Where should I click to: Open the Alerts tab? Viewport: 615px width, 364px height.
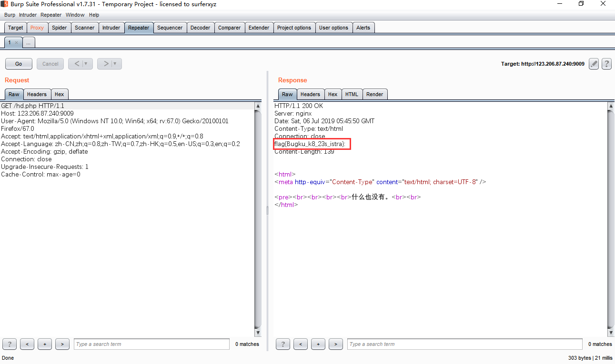363,28
